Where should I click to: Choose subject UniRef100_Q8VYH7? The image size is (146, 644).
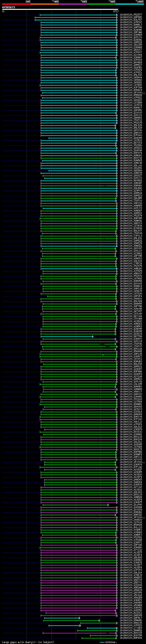pos(131,249)
